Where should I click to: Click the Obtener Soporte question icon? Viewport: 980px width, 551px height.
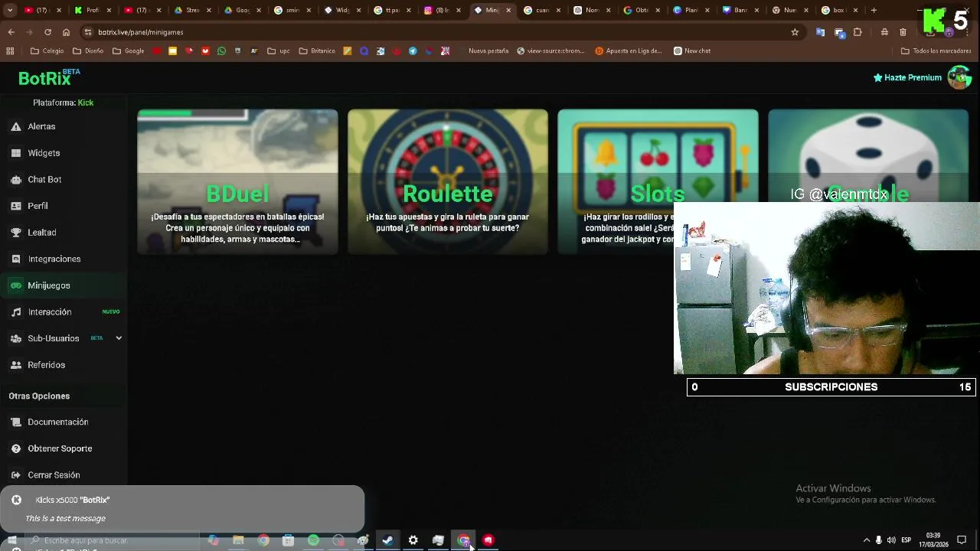(x=16, y=448)
